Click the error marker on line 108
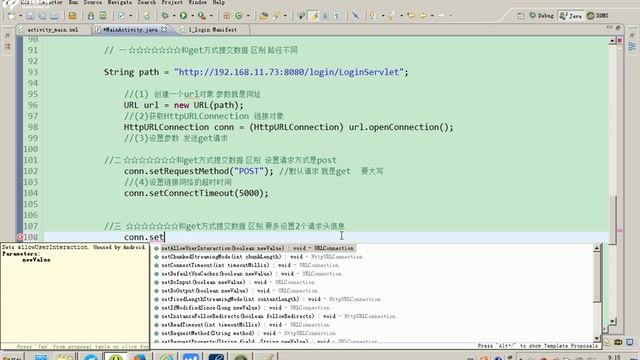Screen dimensions: 640x360 tap(20, 237)
